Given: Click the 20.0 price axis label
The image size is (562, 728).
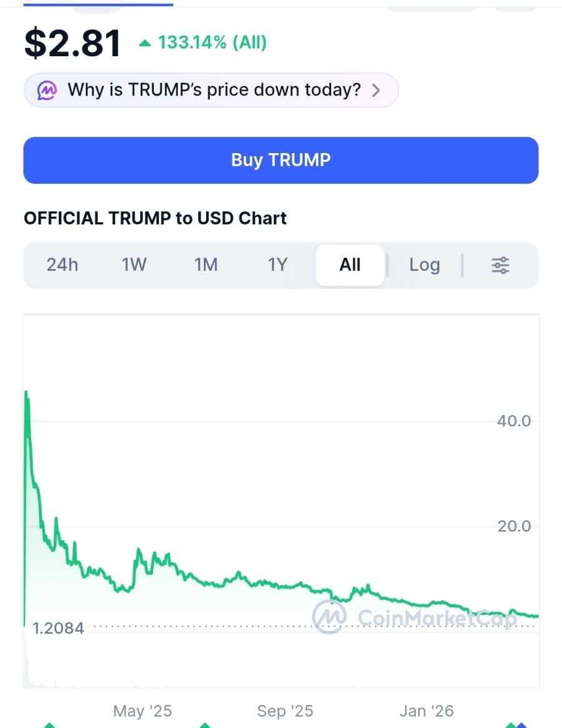Looking at the screenshot, I should point(514,526).
